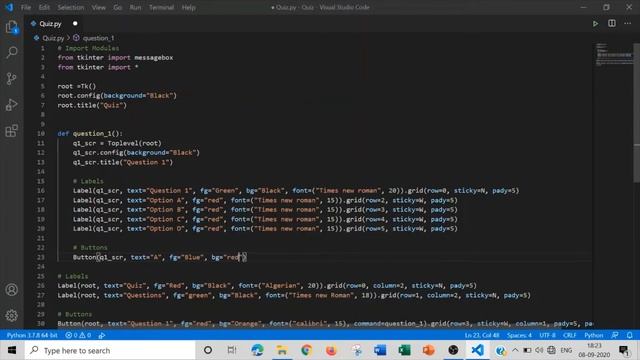Open errors and warnings status indicator
Viewport: 640px width, 360px height.
point(78,335)
